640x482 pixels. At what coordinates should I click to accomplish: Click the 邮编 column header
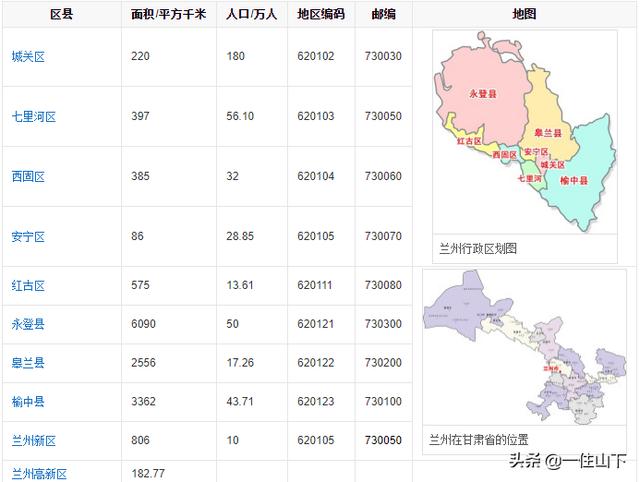[x=383, y=14]
